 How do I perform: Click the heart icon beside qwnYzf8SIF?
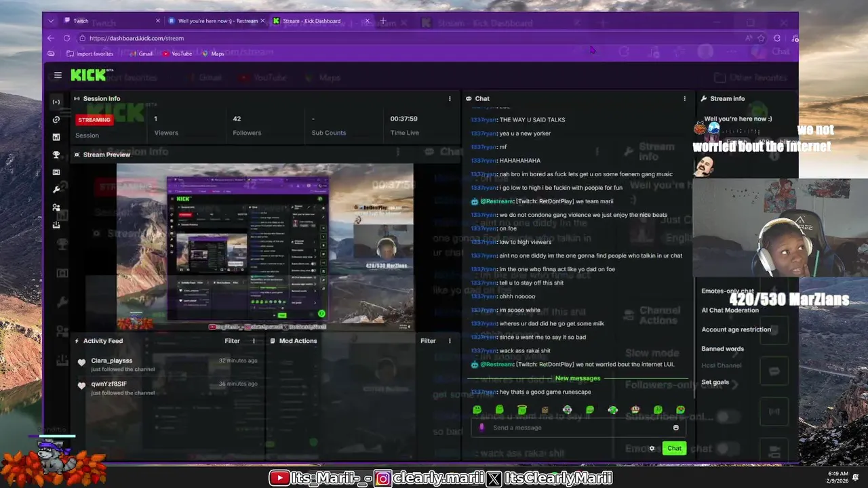pyautogui.click(x=81, y=386)
